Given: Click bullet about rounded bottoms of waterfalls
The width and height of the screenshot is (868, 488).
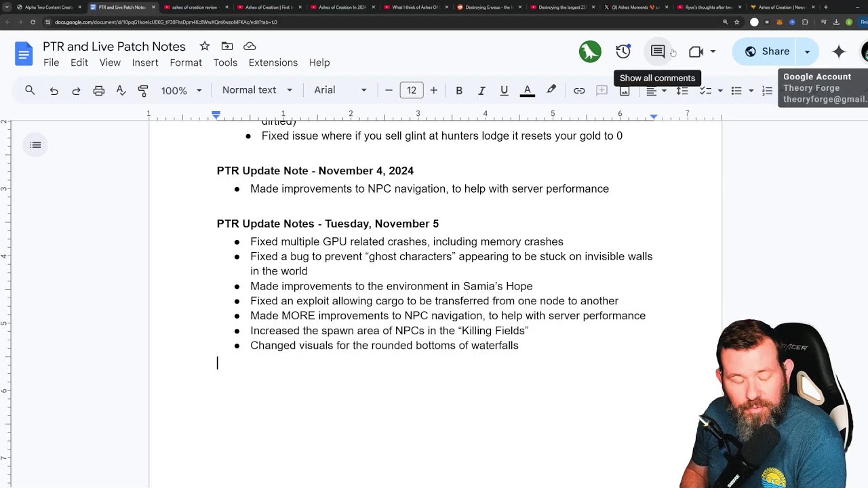Looking at the screenshot, I should point(384,346).
